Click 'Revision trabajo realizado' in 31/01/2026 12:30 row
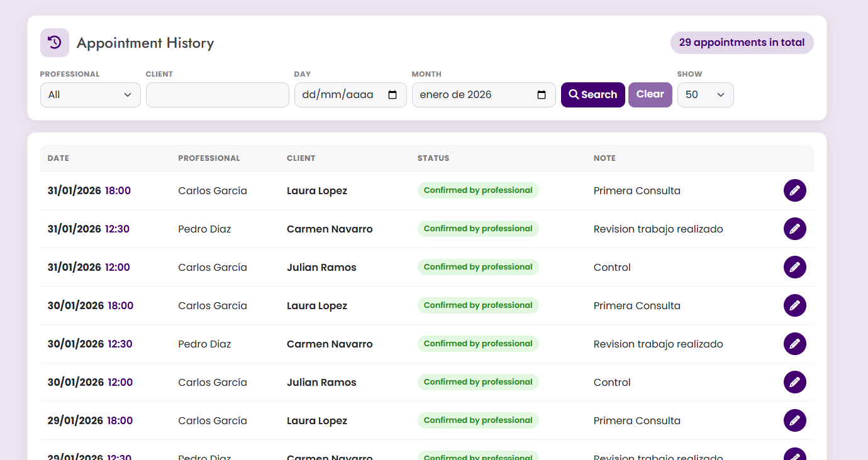The height and width of the screenshot is (460, 868). [x=659, y=229]
